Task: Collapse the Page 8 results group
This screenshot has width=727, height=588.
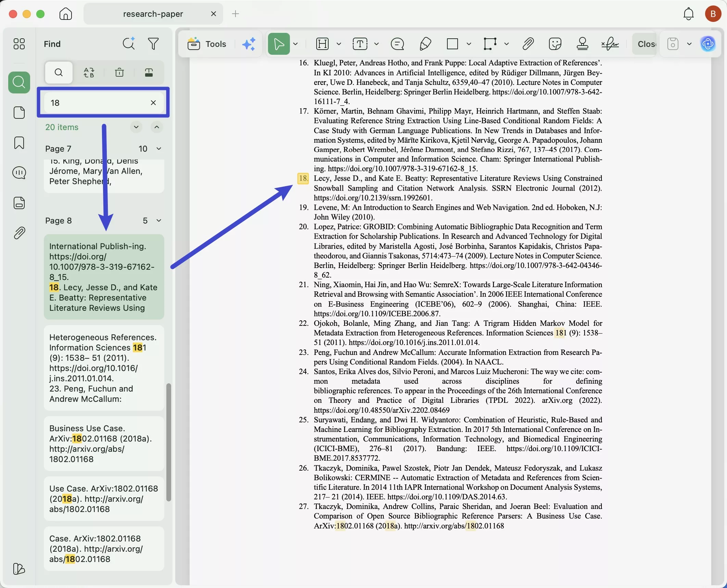Action: pyautogui.click(x=159, y=220)
